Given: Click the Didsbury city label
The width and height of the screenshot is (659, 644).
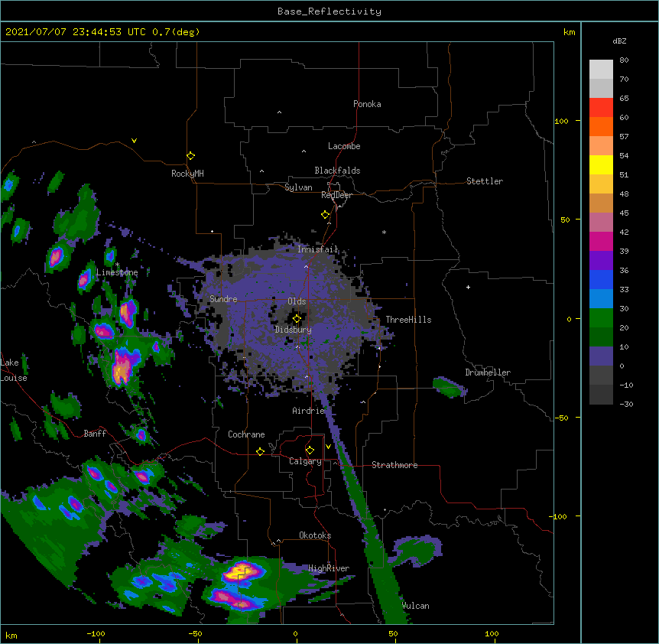Looking at the screenshot, I should pos(293,330).
